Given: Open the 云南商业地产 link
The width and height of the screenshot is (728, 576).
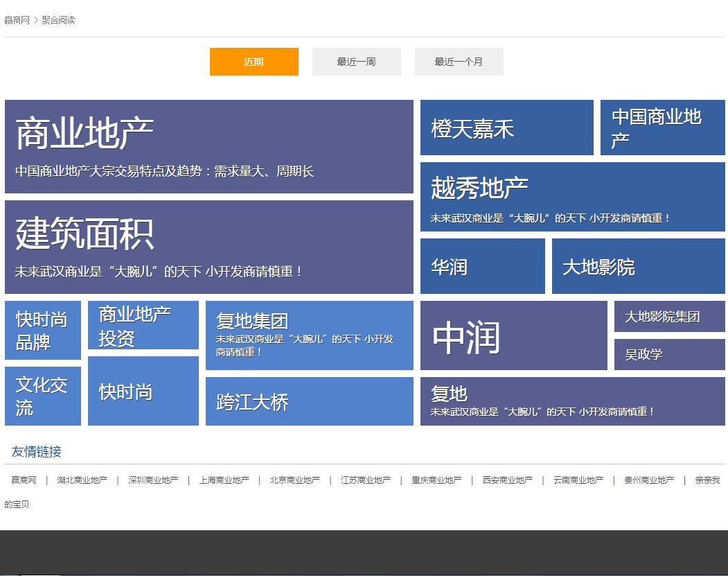Looking at the screenshot, I should coord(578,480).
